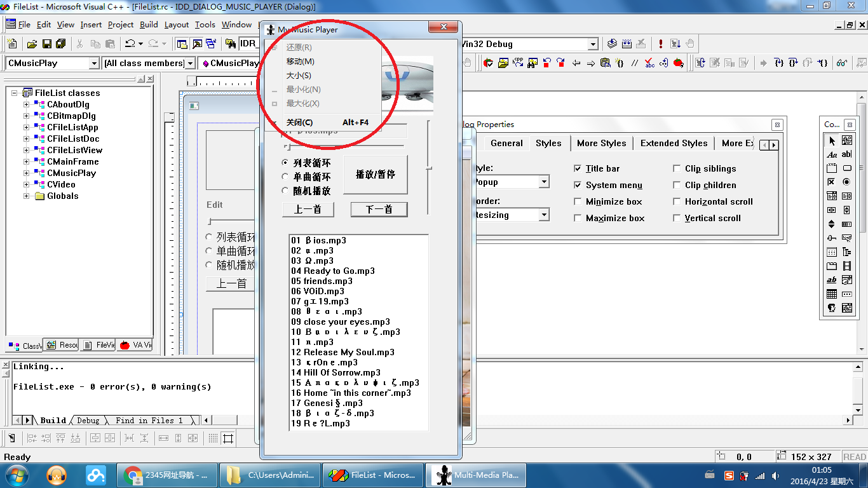Switch to Multi-Media Player taskbar item
The width and height of the screenshot is (868, 488).
click(475, 475)
